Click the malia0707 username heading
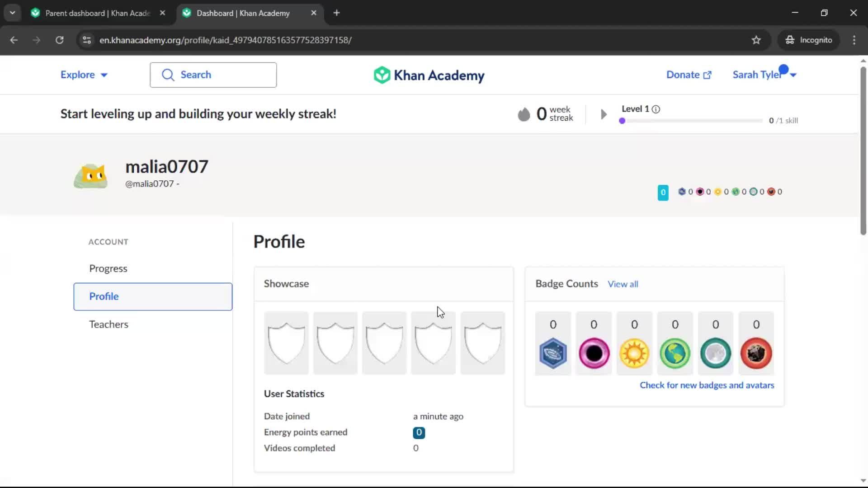The image size is (868, 488). tap(167, 167)
